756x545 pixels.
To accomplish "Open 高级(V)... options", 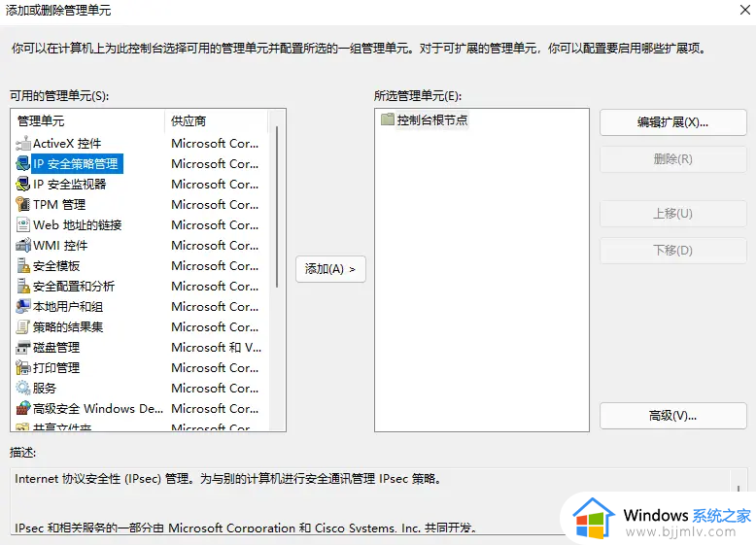I will (673, 416).
